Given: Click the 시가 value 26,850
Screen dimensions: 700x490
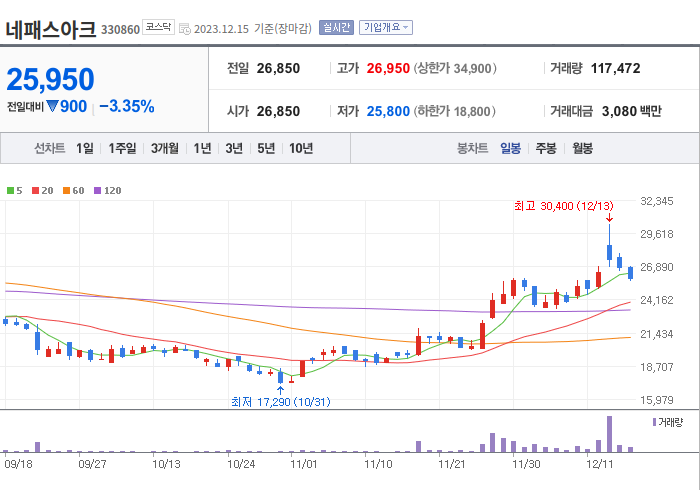Looking at the screenshot, I should 278,112.
